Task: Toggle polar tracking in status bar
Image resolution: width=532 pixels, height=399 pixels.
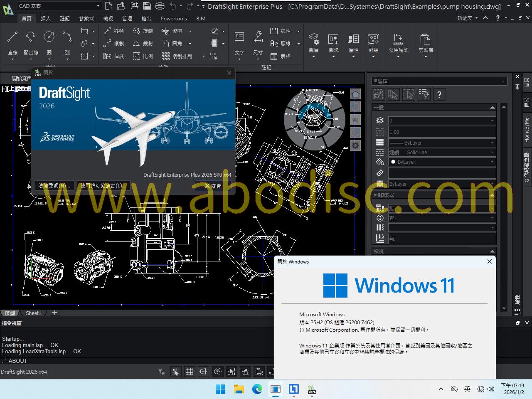Action: (217, 372)
